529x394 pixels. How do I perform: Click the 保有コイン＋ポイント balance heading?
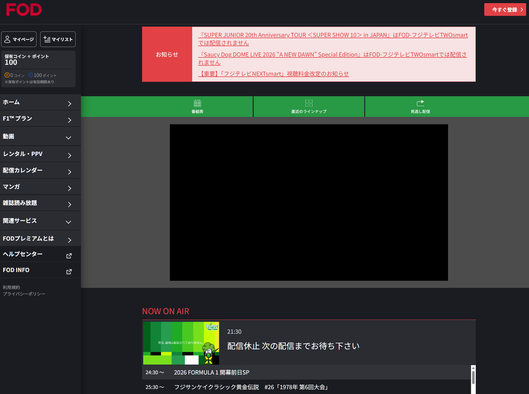click(27, 56)
